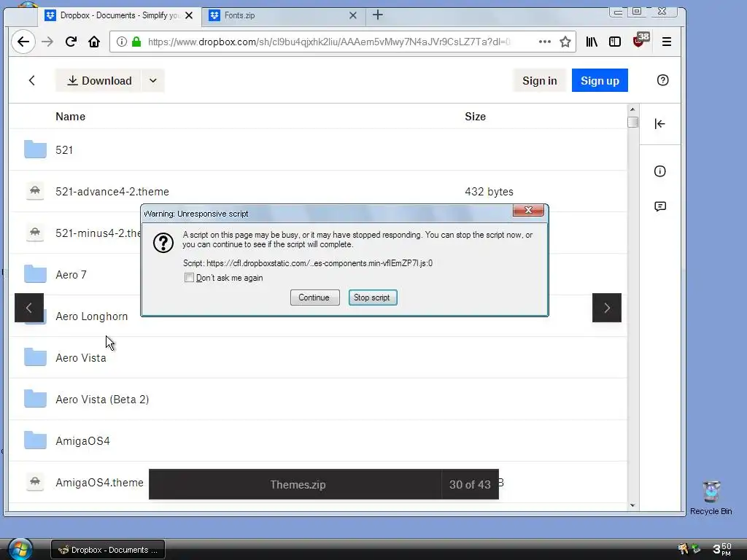
Task: Go back using the browser back arrow
Action: 23,42
